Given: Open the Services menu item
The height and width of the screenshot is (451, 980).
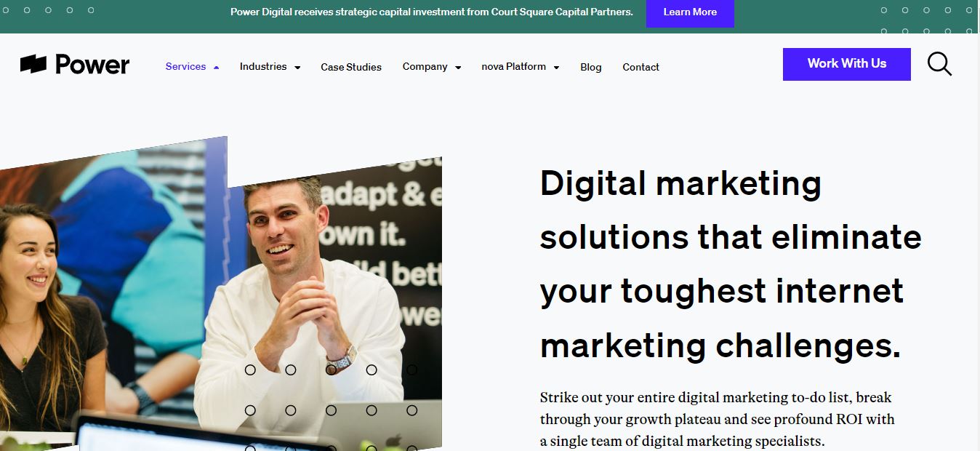Looking at the screenshot, I should tap(185, 66).
